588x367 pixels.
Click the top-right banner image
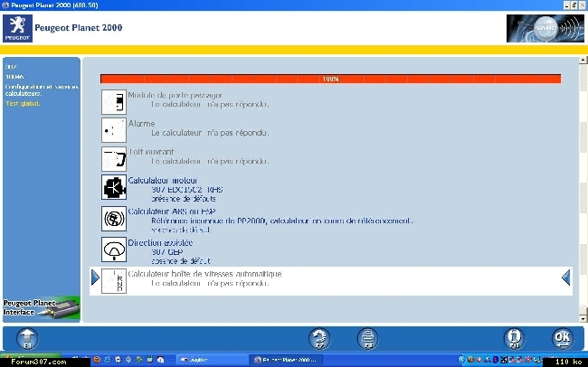pos(545,29)
